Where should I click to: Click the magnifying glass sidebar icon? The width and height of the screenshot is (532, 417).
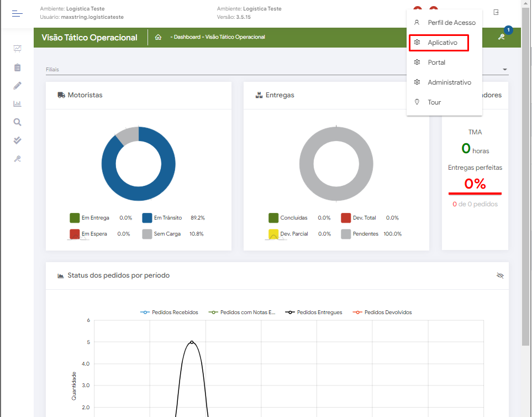18,122
